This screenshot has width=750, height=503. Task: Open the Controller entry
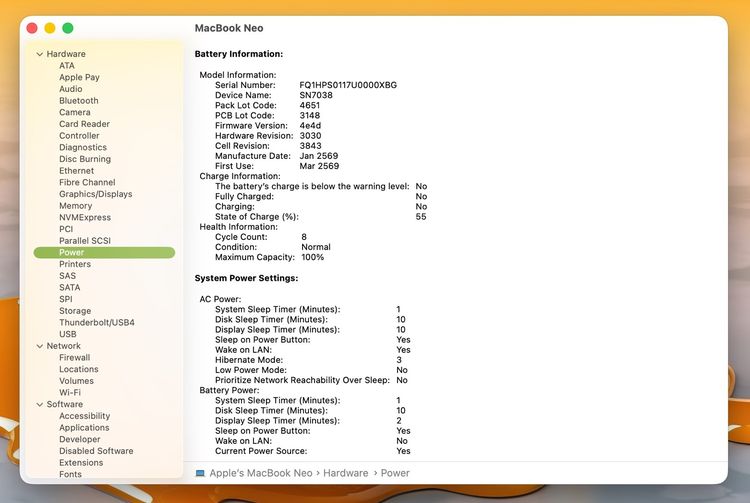pyautogui.click(x=79, y=135)
